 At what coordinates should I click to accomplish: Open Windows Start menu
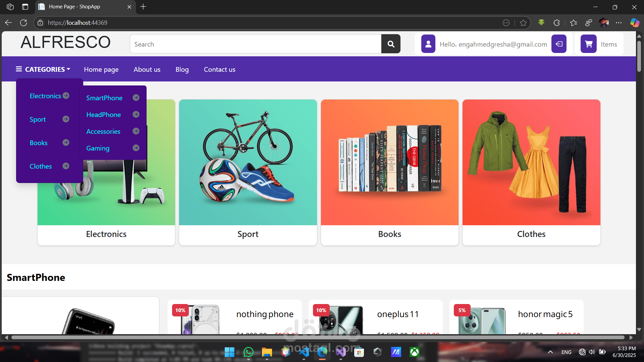tap(229, 352)
